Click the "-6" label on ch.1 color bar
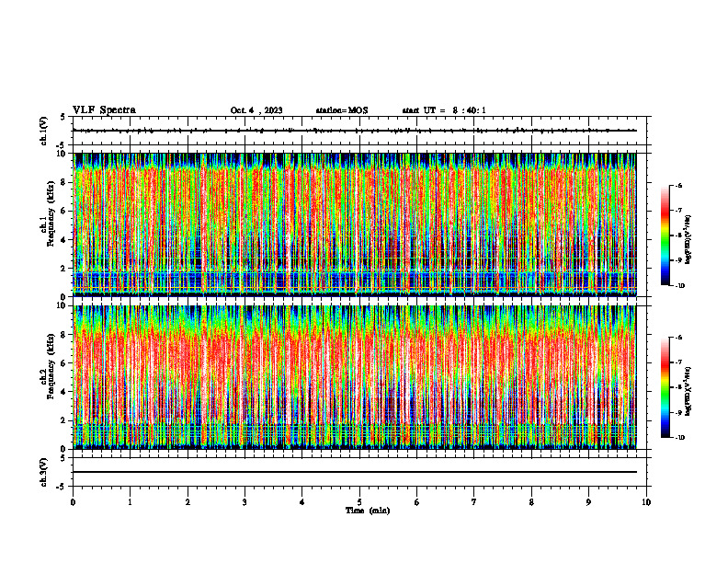The height and width of the screenshot is (563, 728). pyautogui.click(x=678, y=185)
